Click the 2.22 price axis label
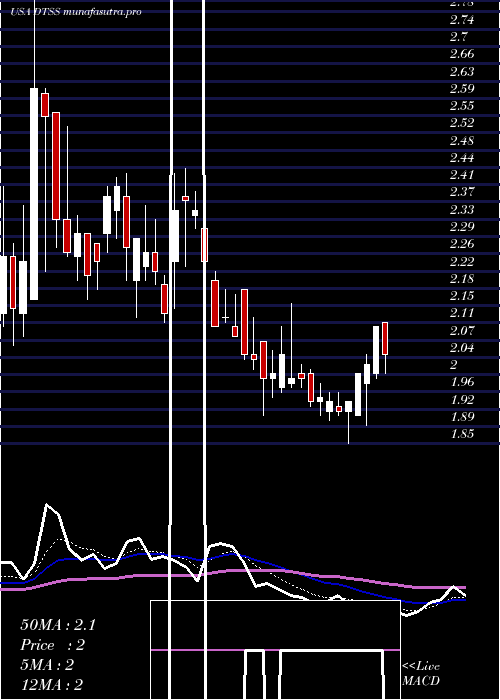The image size is (500, 700). click(462, 261)
